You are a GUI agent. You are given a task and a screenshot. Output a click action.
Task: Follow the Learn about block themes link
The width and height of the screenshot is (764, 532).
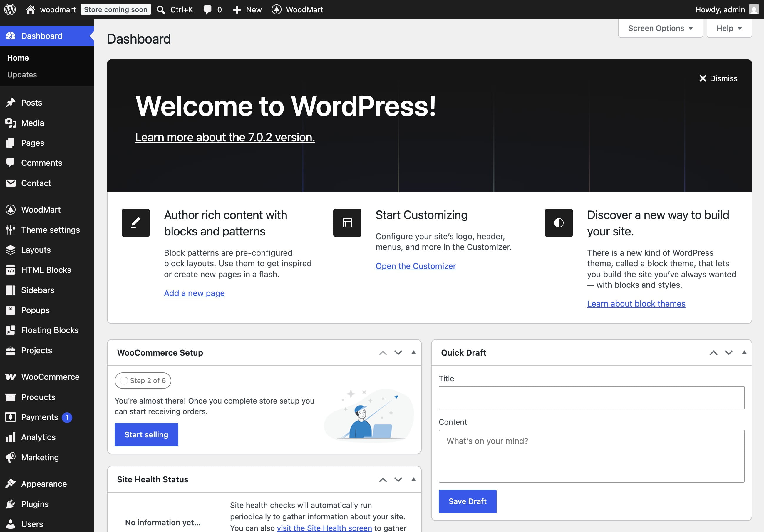click(636, 304)
